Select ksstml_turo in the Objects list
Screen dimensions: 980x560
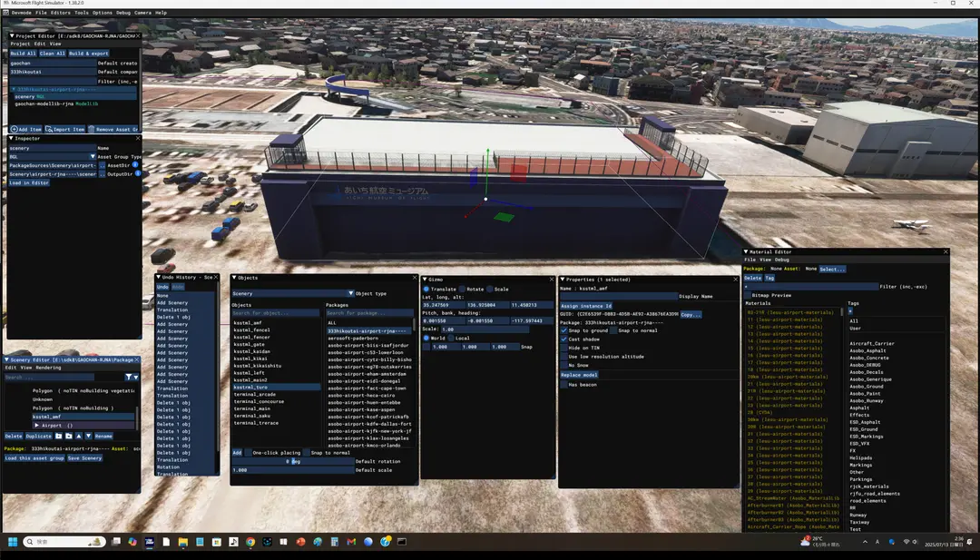click(276, 387)
